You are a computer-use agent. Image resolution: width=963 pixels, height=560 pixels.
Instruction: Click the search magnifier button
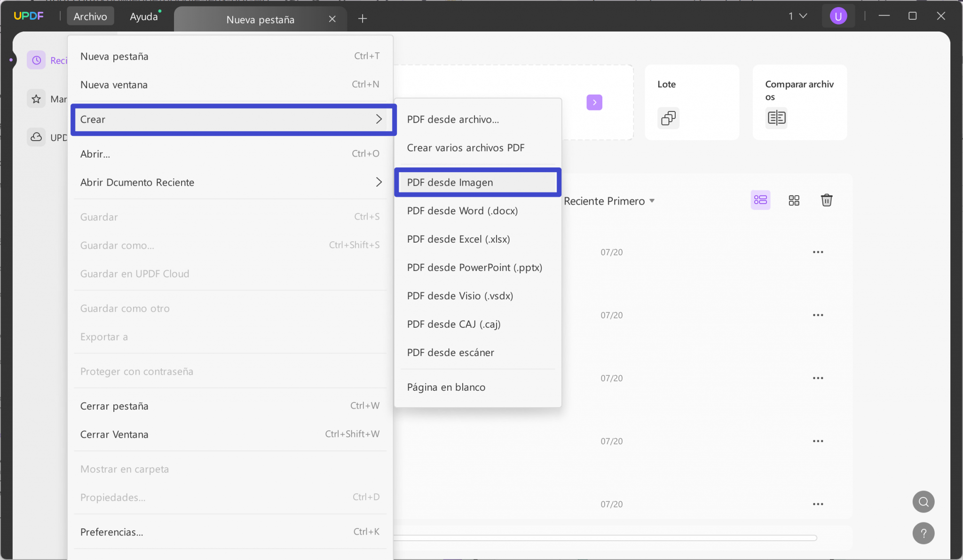pos(924,502)
